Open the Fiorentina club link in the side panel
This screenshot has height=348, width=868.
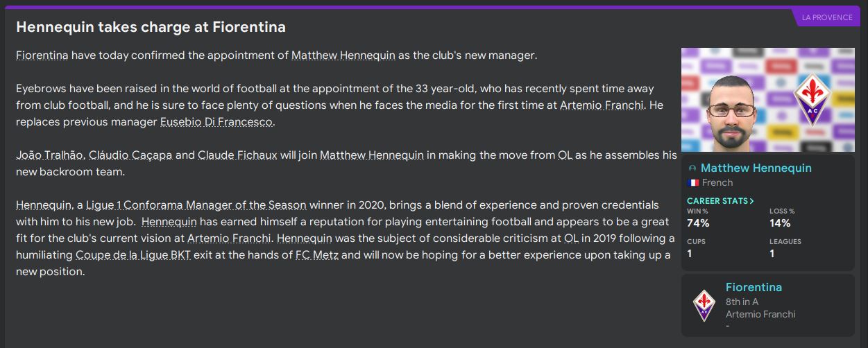754,287
